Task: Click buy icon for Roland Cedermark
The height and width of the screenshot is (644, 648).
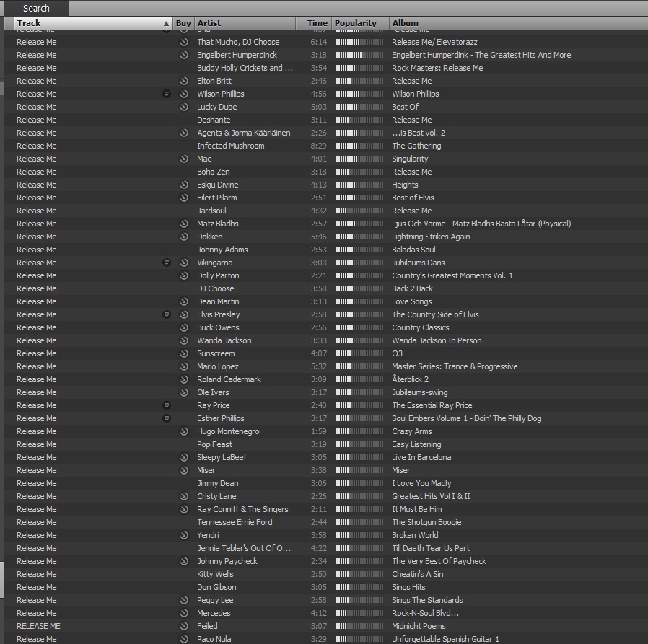Action: click(184, 379)
